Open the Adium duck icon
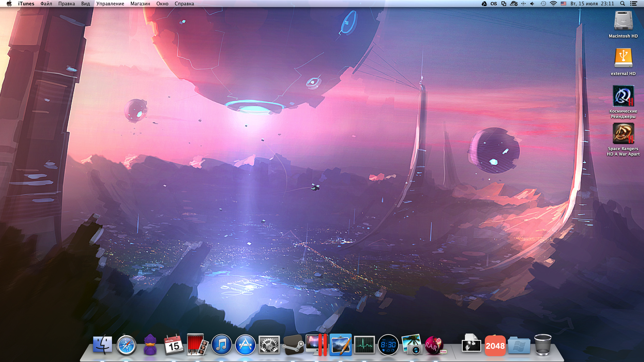This screenshot has width=644, height=362. [x=150, y=345]
